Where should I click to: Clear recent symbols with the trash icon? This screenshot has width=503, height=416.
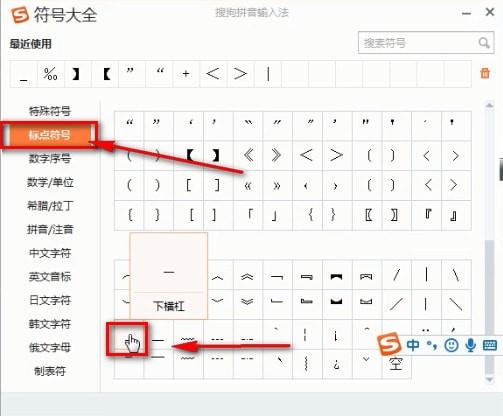485,73
